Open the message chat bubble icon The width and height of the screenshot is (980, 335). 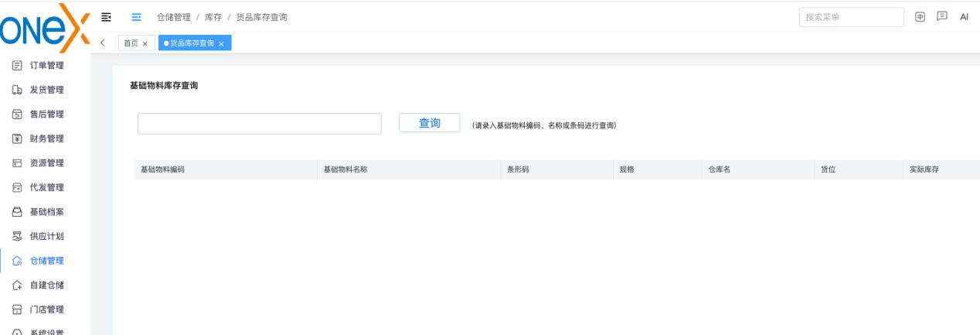pos(942,16)
